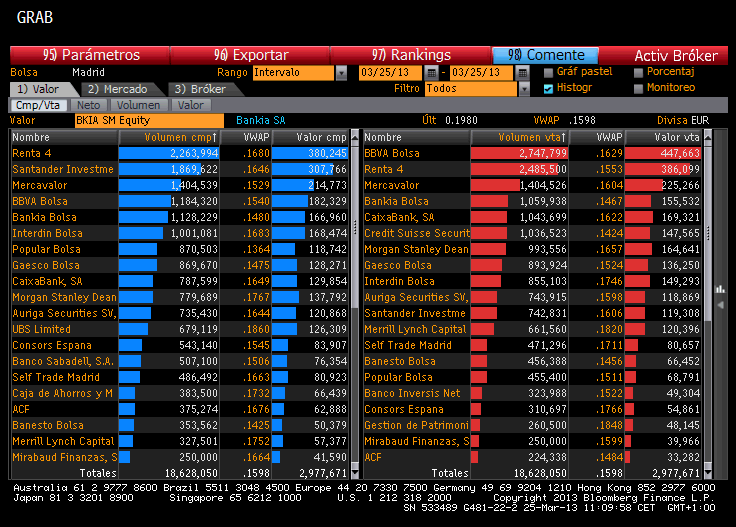Select Mercavalor in the buy table
The image size is (736, 527).
click(x=180, y=185)
